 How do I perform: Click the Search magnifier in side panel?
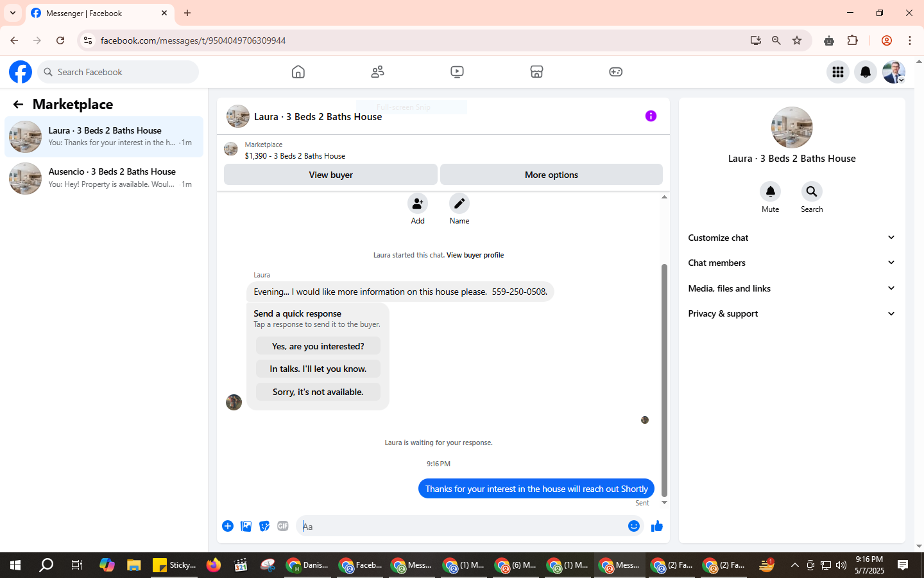(x=812, y=191)
